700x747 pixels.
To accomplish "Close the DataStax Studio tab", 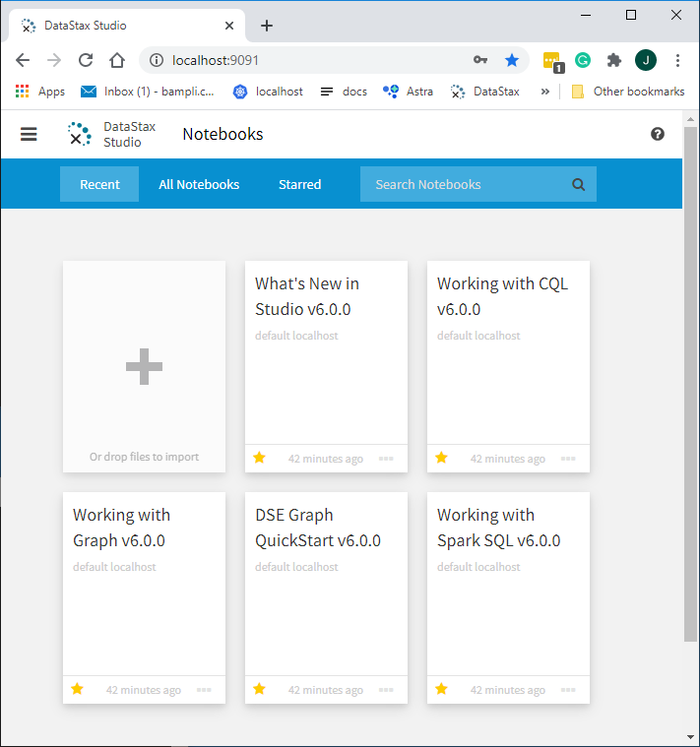I will [229, 26].
